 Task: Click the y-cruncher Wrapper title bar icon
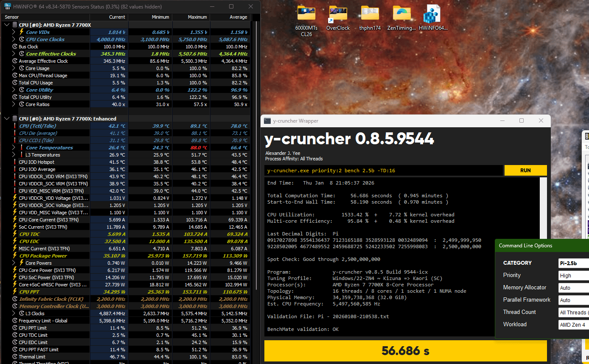(x=267, y=121)
